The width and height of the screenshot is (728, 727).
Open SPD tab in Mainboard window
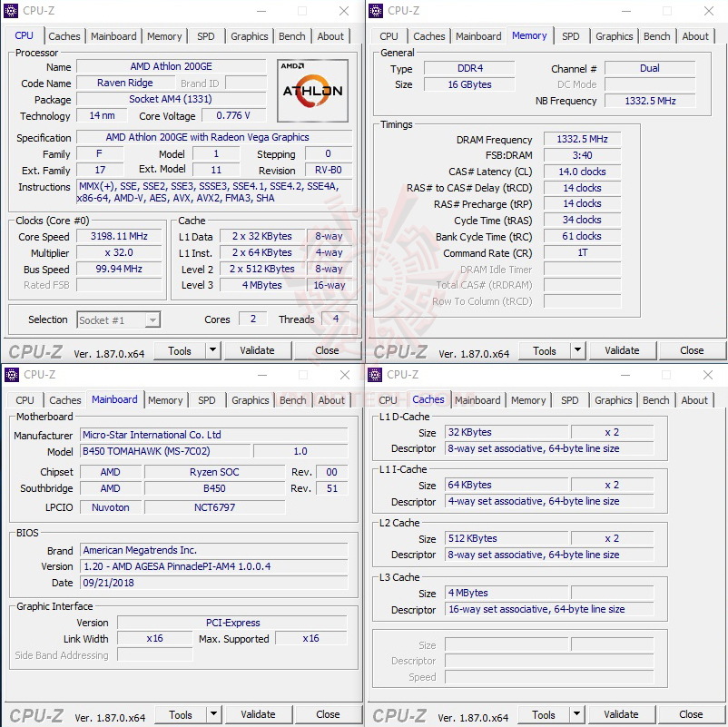[207, 400]
